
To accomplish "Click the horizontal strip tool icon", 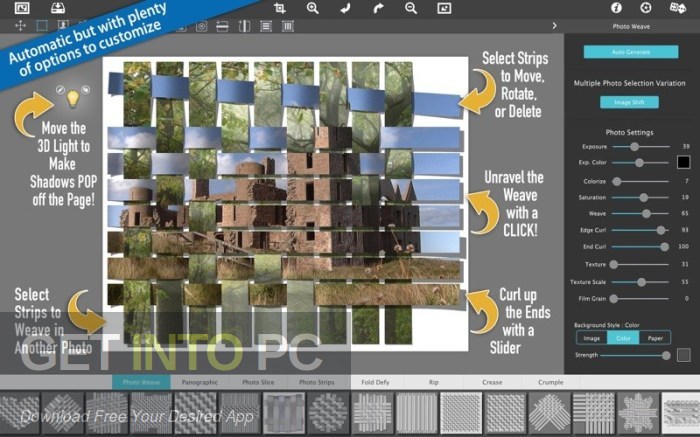I will pyautogui.click(x=222, y=27).
